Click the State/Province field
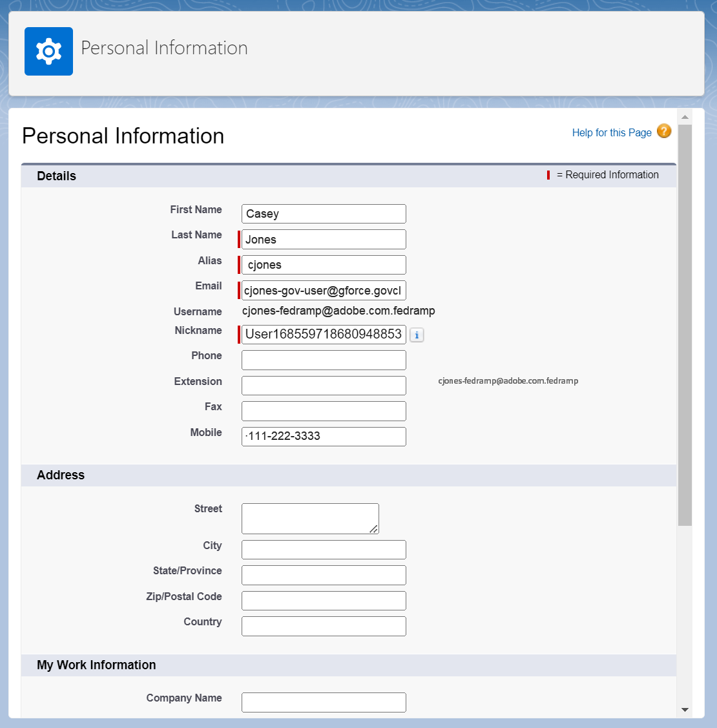The height and width of the screenshot is (728, 717). (323, 575)
